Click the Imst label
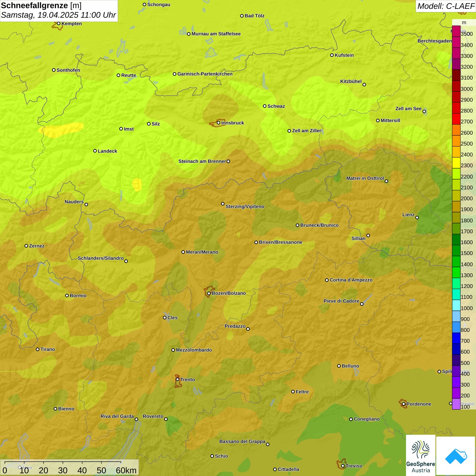This screenshot has height=476, width=476. [x=129, y=129]
